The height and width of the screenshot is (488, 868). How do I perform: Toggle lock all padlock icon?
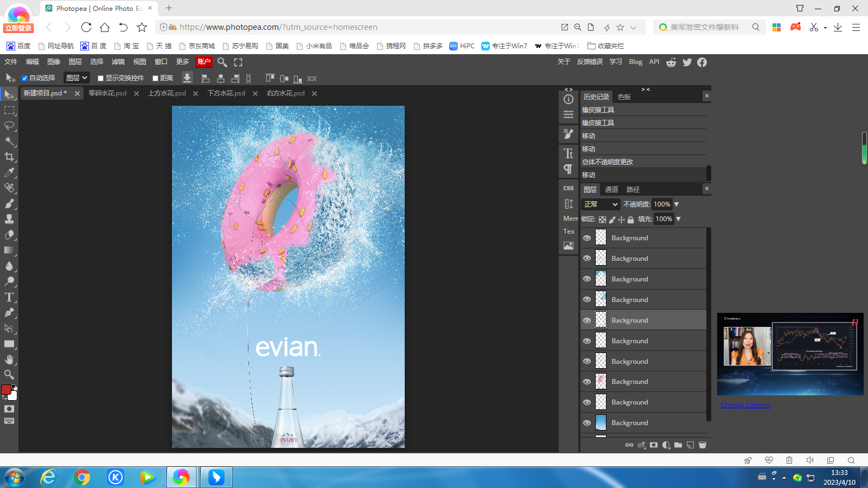(630, 220)
